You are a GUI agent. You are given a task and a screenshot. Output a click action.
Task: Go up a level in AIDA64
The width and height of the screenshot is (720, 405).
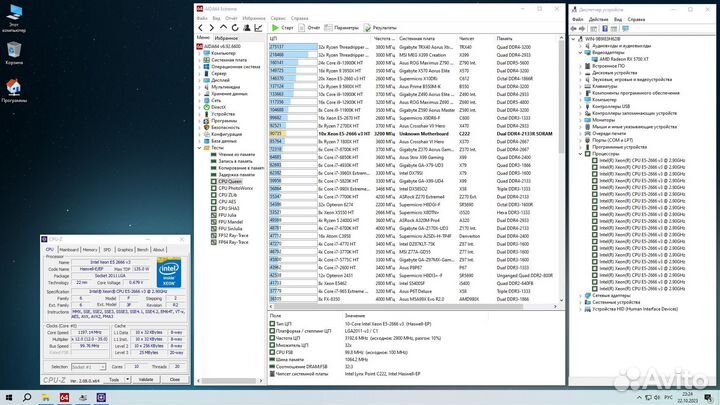point(223,28)
